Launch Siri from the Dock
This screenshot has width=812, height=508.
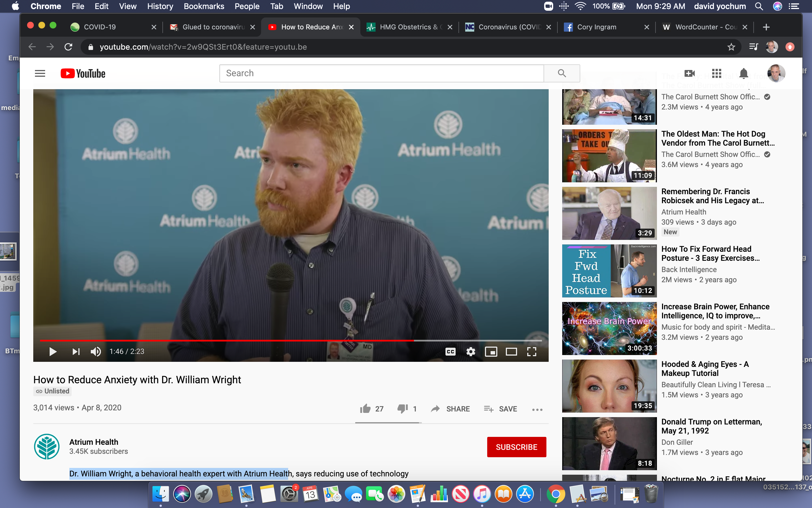182,494
